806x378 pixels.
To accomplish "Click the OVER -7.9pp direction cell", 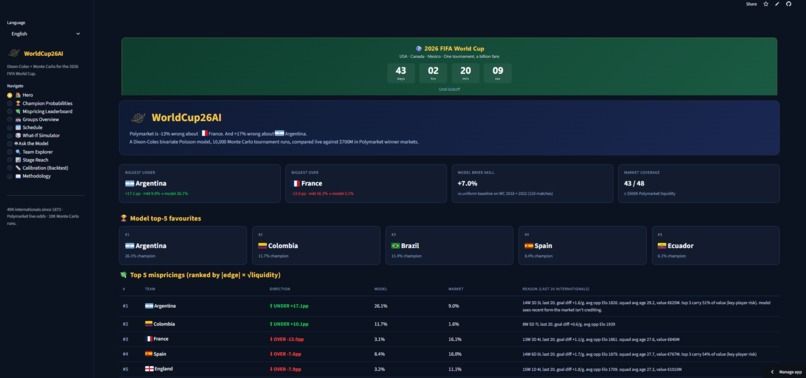I will pyautogui.click(x=285, y=369).
